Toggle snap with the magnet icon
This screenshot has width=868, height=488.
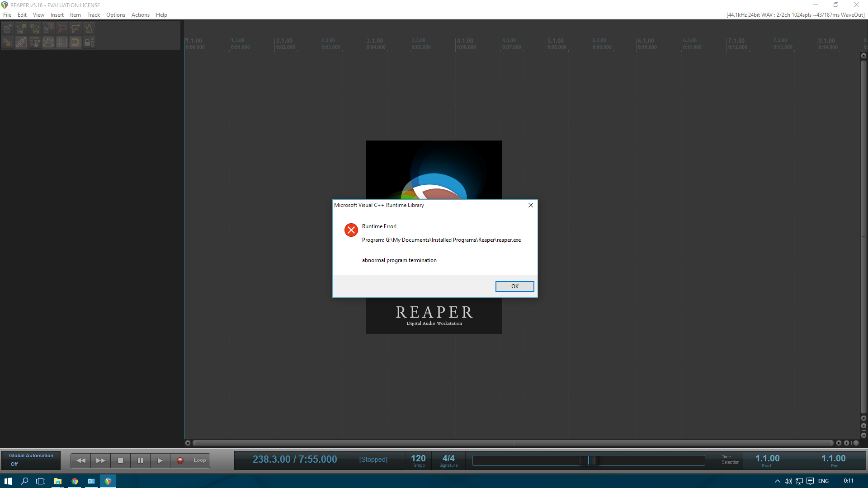coord(75,42)
